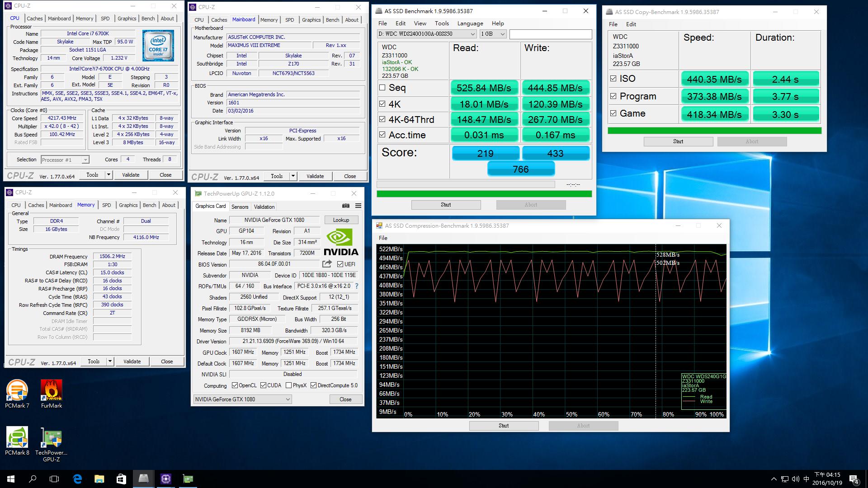The image size is (868, 488).
Task: Open File Explorer from taskbar
Action: 99,479
